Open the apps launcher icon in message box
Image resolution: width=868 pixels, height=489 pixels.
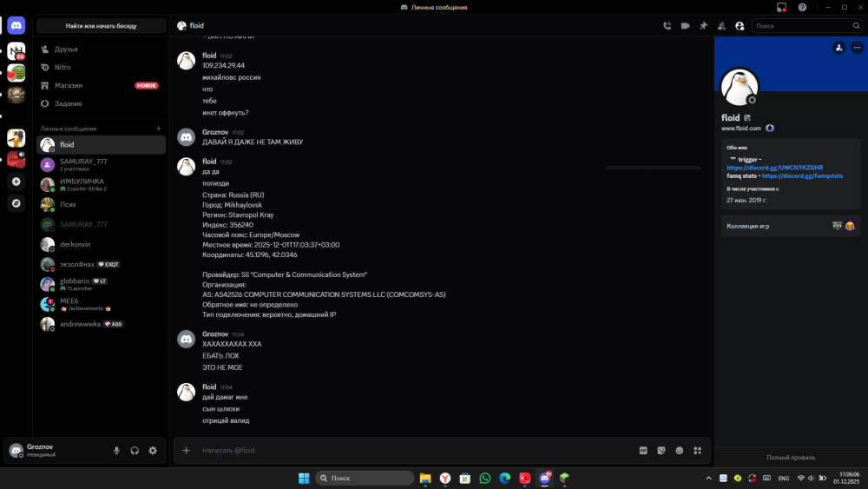click(x=698, y=450)
